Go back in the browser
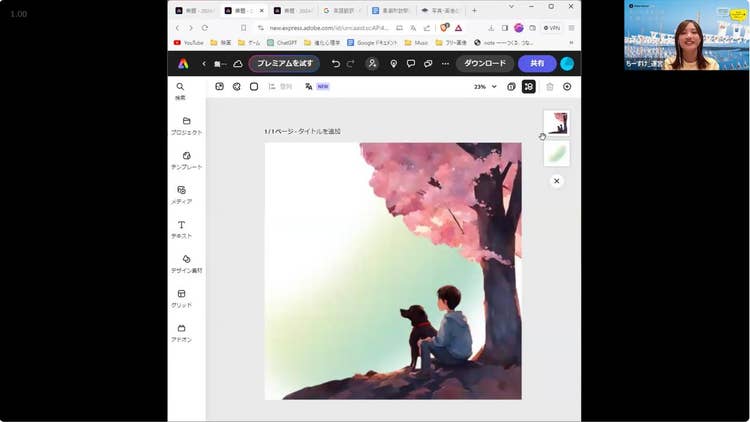Image resolution: width=750 pixels, height=422 pixels. pyautogui.click(x=177, y=28)
